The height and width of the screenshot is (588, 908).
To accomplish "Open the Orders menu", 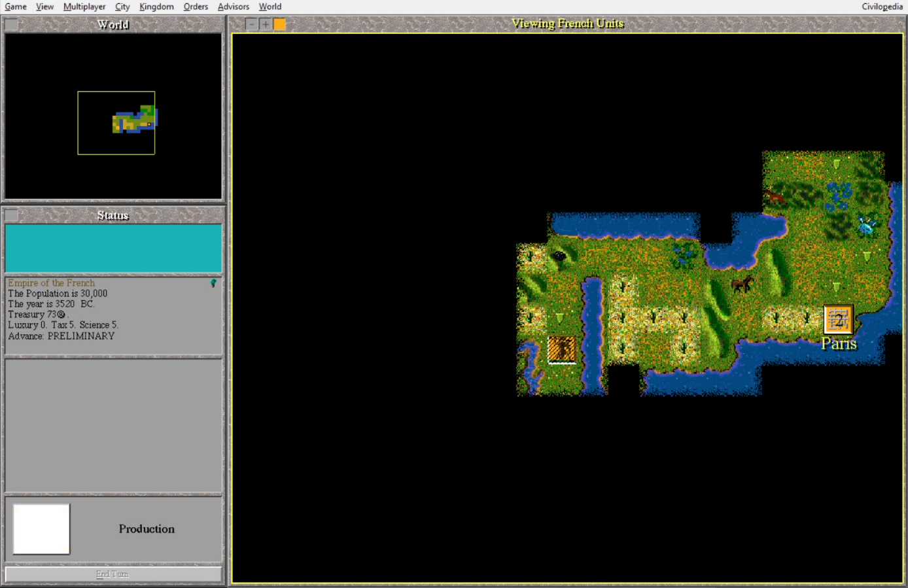I will coord(196,7).
